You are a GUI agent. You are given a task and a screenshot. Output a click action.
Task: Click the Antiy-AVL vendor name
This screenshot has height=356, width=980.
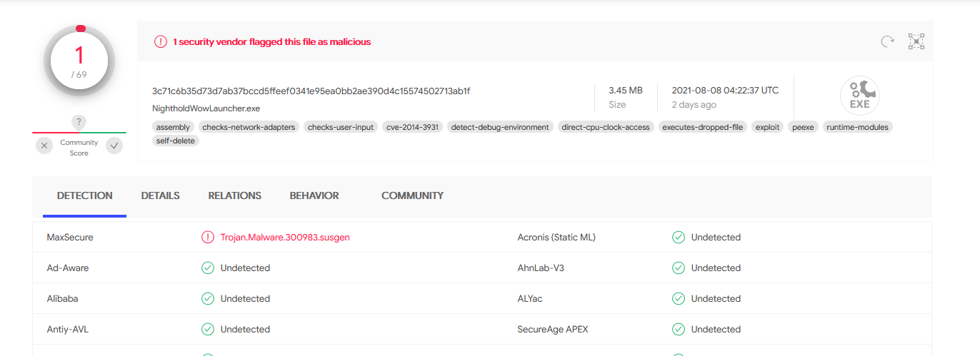coord(68,330)
